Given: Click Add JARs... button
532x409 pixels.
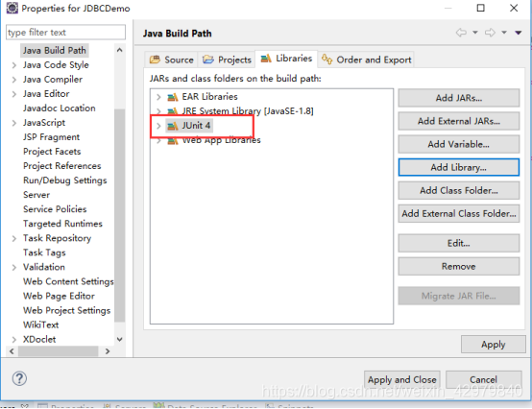Looking at the screenshot, I should point(459,98).
